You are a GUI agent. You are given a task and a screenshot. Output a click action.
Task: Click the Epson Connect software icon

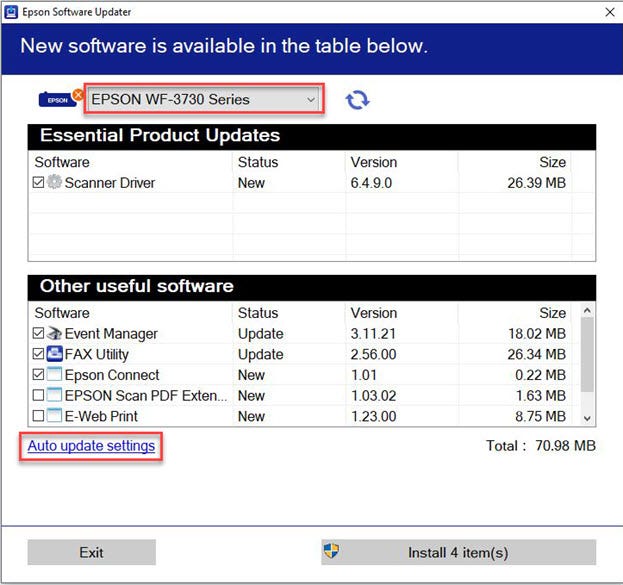[x=54, y=375]
